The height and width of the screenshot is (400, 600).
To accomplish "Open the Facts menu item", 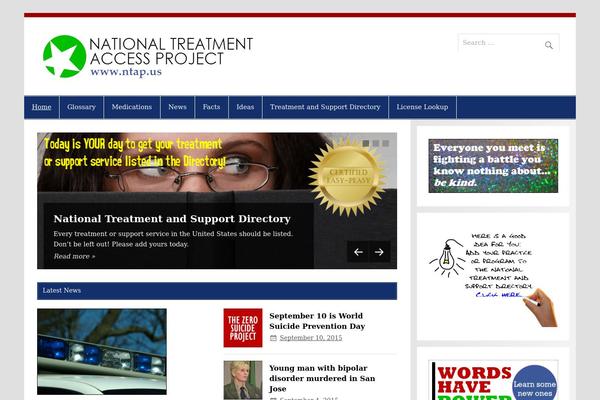I will point(212,107).
